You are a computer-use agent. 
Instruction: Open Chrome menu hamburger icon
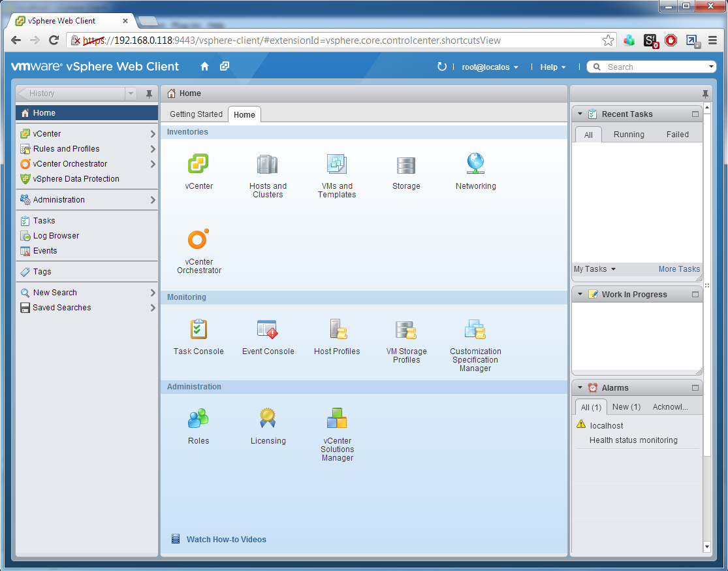coord(713,41)
